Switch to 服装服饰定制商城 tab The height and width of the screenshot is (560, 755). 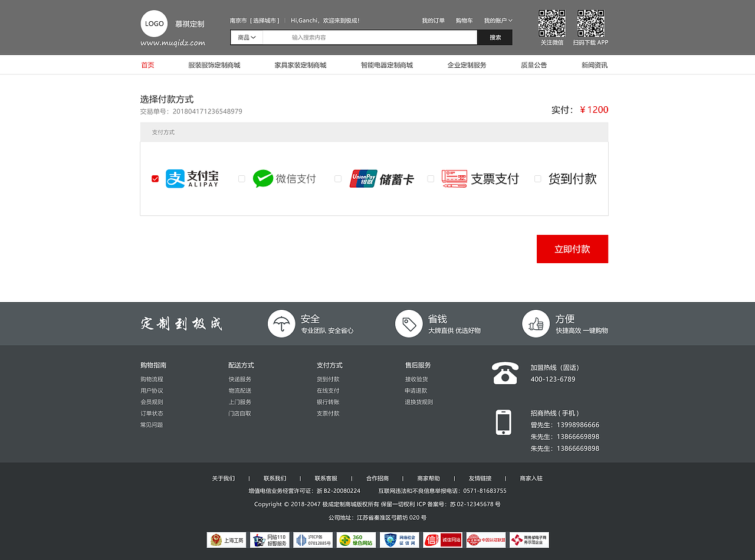click(x=214, y=65)
